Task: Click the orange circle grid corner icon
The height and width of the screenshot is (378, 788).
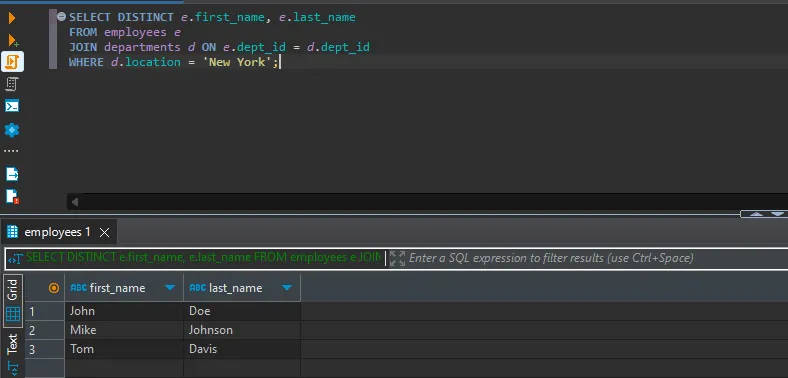Action: pyautogui.click(x=53, y=288)
